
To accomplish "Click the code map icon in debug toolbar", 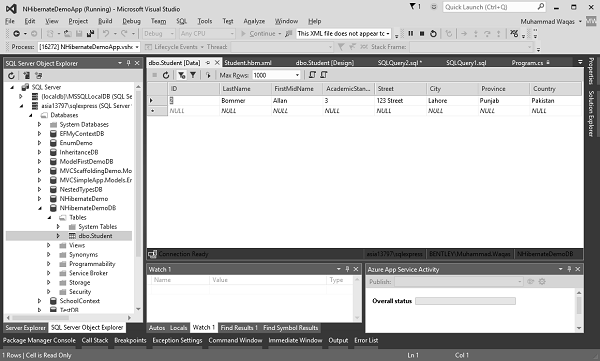I will pos(514,34).
